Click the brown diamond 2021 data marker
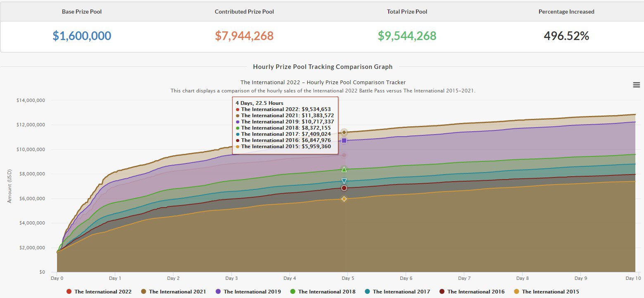Screen dimensions: 644x298 [344, 132]
